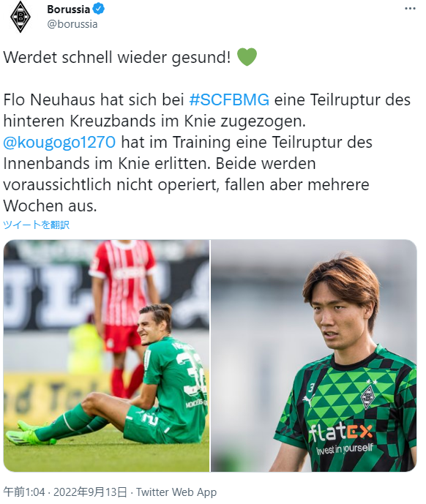426x504 pixels.
Task: Open the left photo of seated player
Action: [107, 356]
